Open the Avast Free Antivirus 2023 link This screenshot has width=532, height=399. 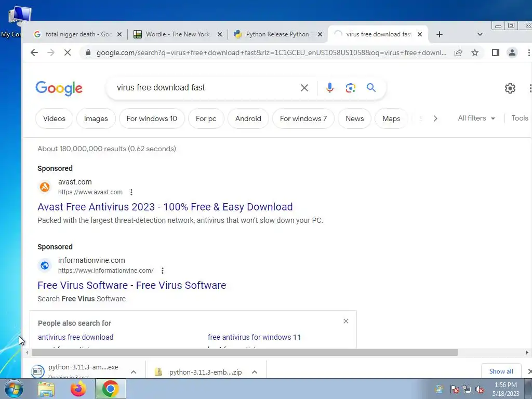tap(165, 207)
